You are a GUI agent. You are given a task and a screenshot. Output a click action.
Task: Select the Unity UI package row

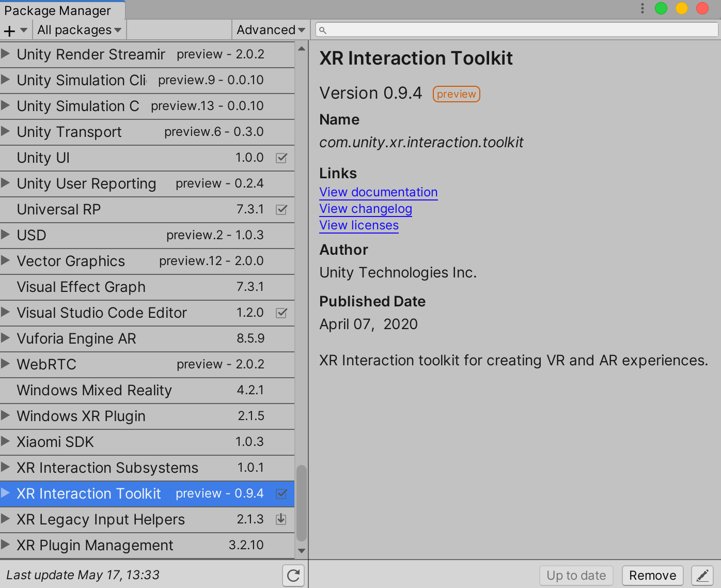pyautogui.click(x=147, y=158)
